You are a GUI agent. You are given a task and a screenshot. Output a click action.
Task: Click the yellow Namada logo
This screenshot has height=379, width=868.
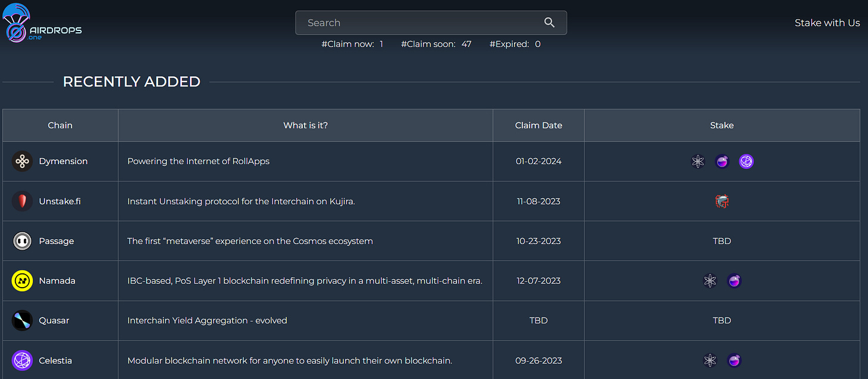click(x=23, y=281)
